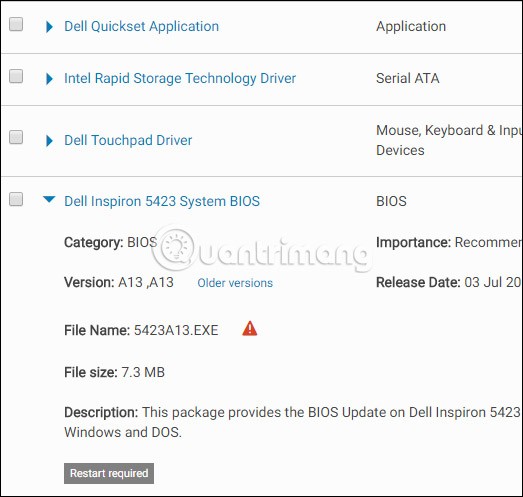The image size is (523, 497).
Task: Toggle the Dell Inspiron 5423 System BIOS checkbox
Action: tap(16, 199)
